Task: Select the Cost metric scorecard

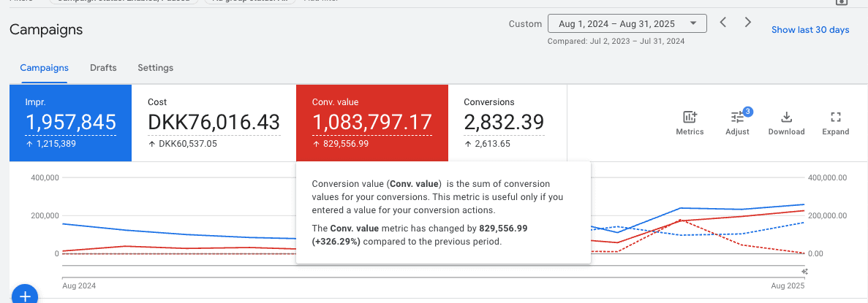Action: click(x=214, y=123)
